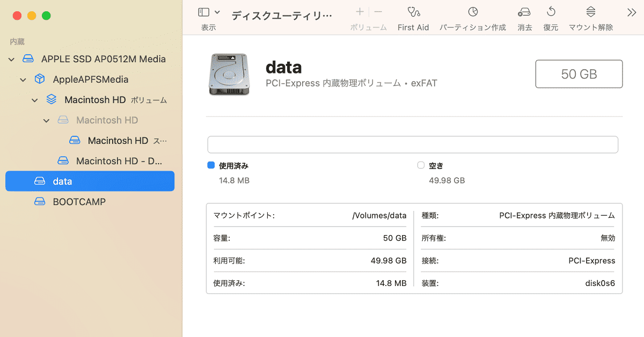Click the restore circular arrow icon

[x=551, y=12]
